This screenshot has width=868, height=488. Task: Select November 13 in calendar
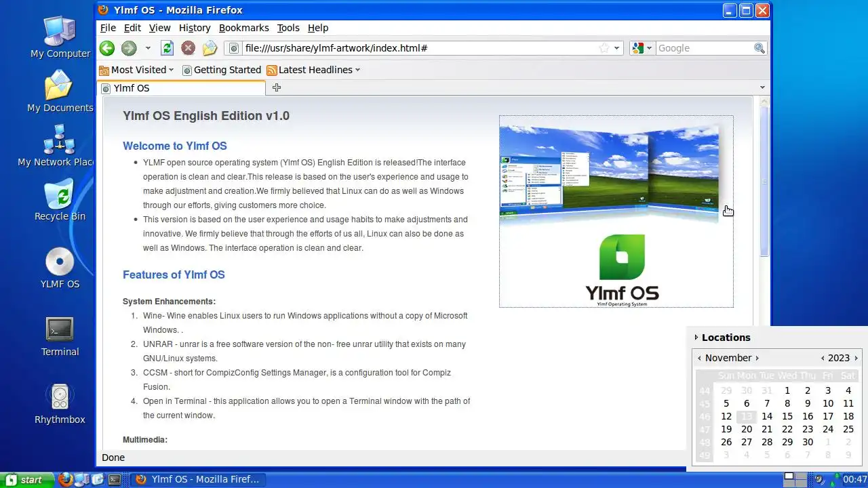point(747,416)
